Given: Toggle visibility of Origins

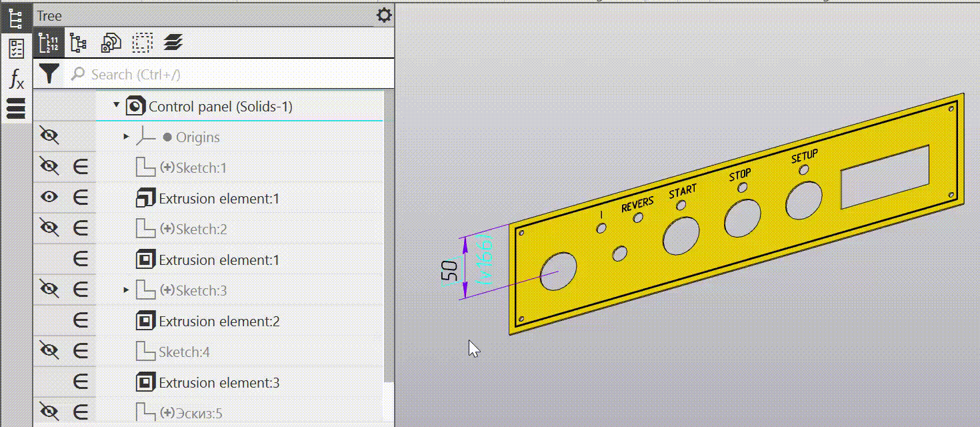Looking at the screenshot, I should [x=49, y=137].
